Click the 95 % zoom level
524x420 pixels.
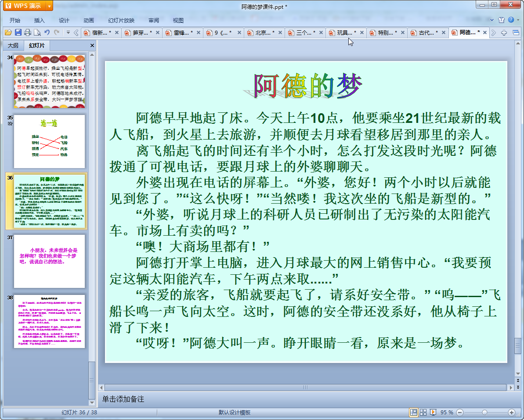pyautogui.click(x=447, y=413)
